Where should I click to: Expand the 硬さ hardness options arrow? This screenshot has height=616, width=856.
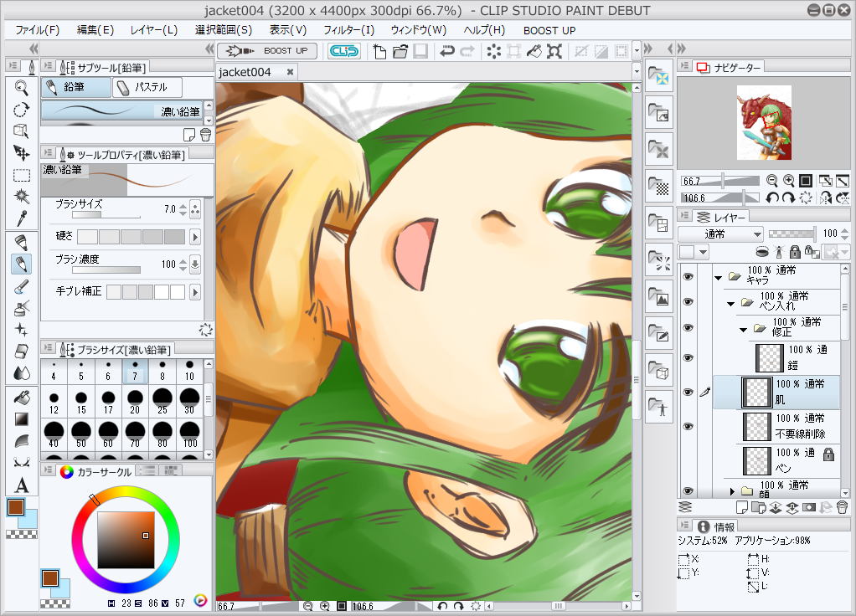[x=195, y=237]
